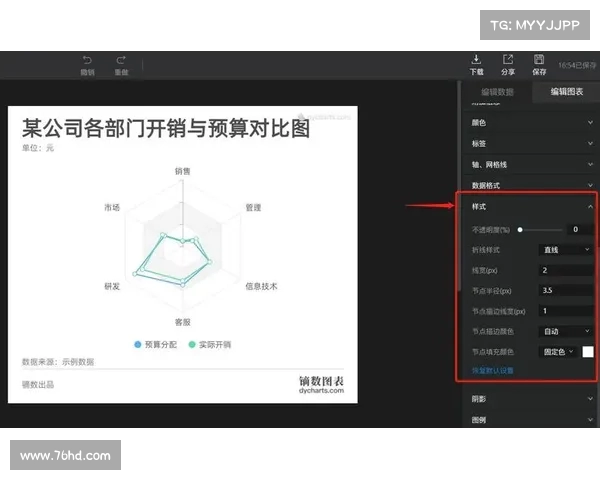The width and height of the screenshot is (600, 480).
Task: Select the 编辑图表 tab
Action: [x=561, y=92]
